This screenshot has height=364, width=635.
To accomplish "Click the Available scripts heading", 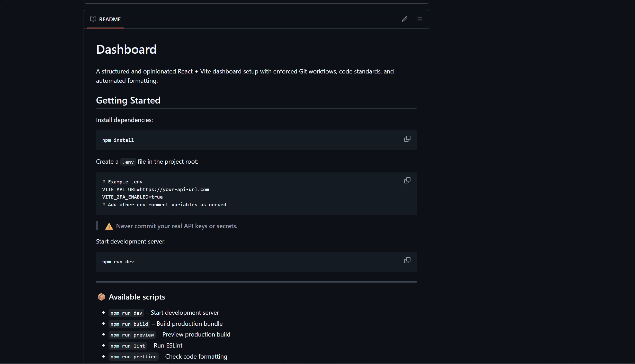I will click(137, 297).
